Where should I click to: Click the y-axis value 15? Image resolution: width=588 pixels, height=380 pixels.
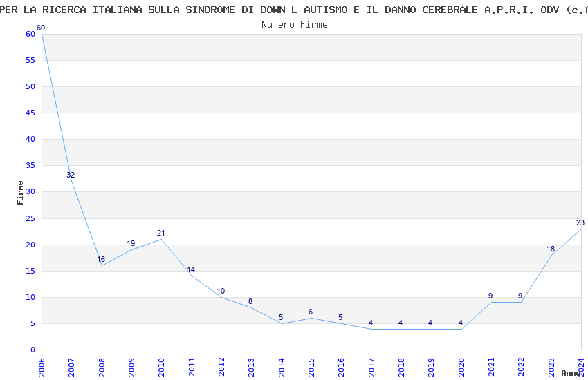click(30, 271)
